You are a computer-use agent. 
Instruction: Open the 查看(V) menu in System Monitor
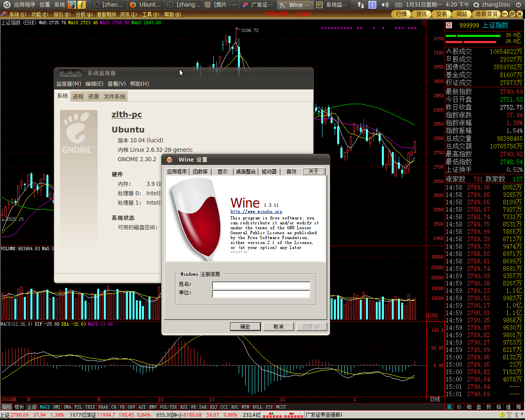pos(117,84)
